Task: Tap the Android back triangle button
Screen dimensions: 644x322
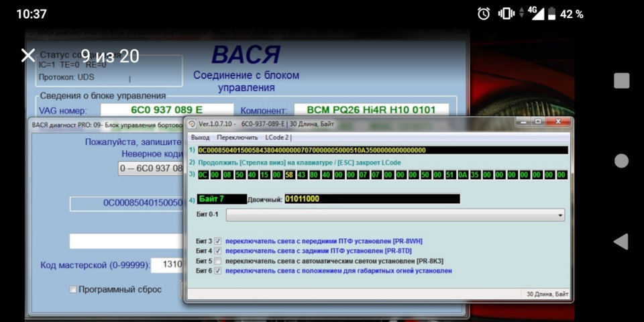Action: [621, 241]
